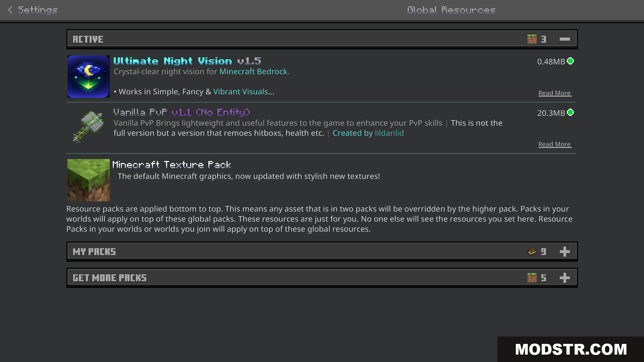Go back to Settings using the arrow
Image resolution: width=644 pixels, height=362 pixels.
[x=10, y=10]
